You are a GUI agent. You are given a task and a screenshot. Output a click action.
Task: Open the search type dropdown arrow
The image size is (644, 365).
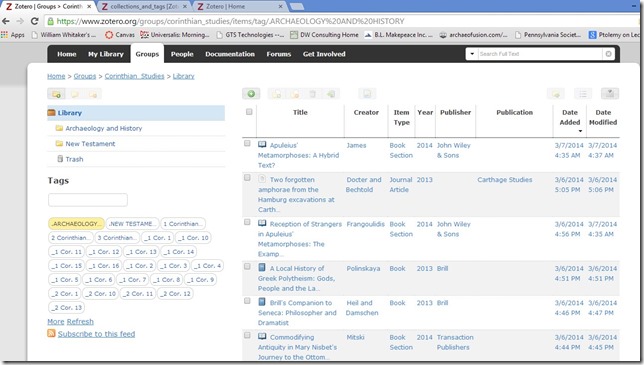[472, 54]
